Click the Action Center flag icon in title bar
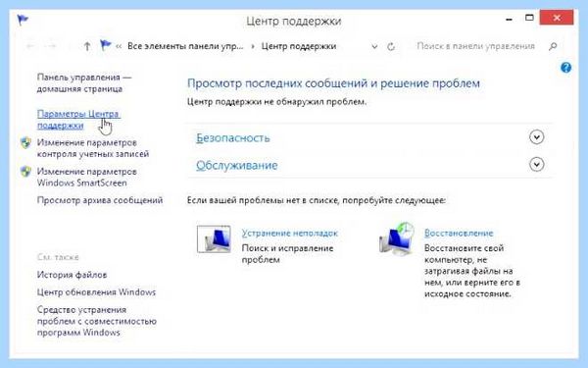Viewport: 588px width, 368px height. [23, 20]
